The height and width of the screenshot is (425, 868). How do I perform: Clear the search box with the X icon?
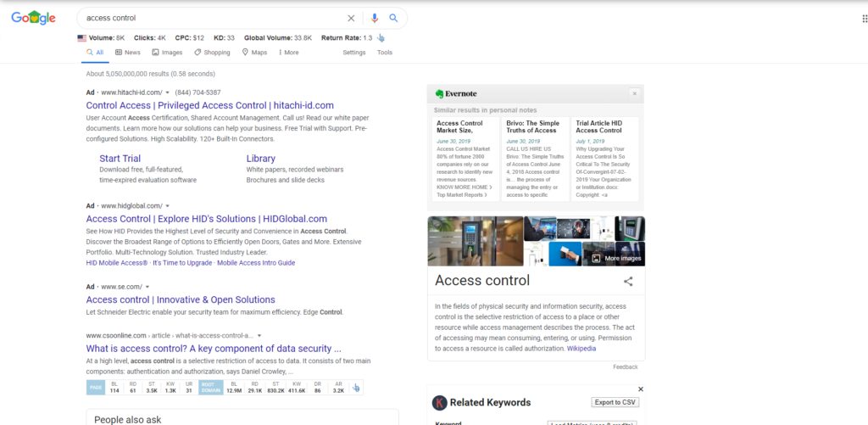point(351,19)
